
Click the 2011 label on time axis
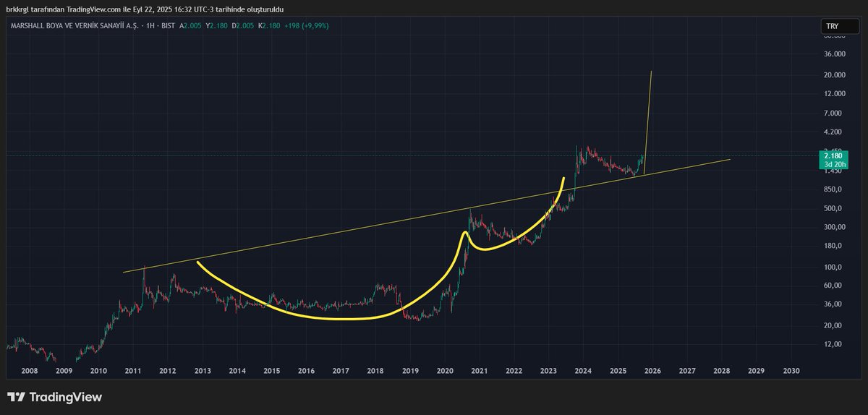[133, 370]
